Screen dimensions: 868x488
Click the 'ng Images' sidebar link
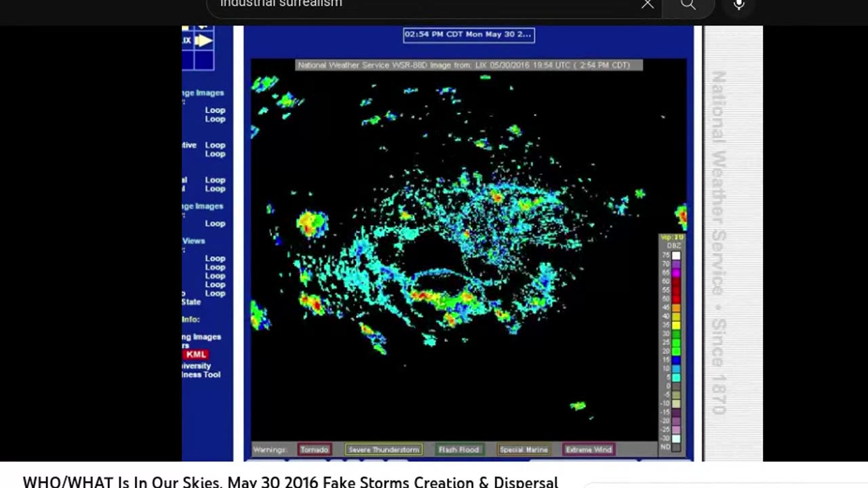click(x=201, y=337)
